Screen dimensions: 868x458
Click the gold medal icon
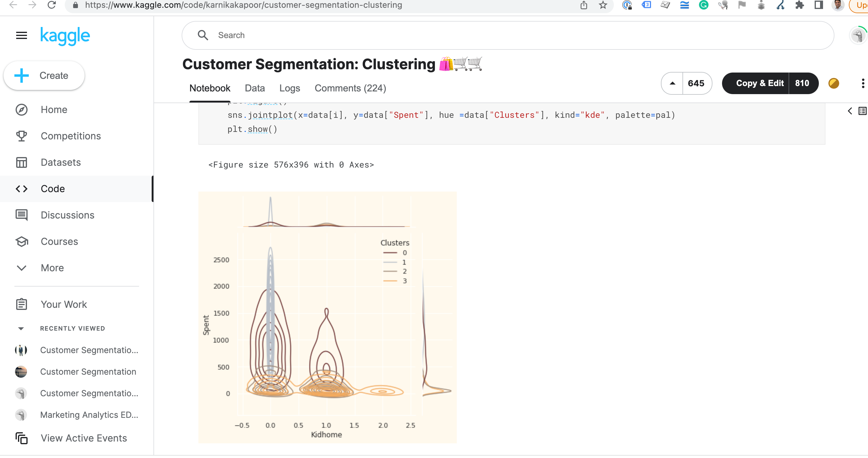click(x=833, y=83)
